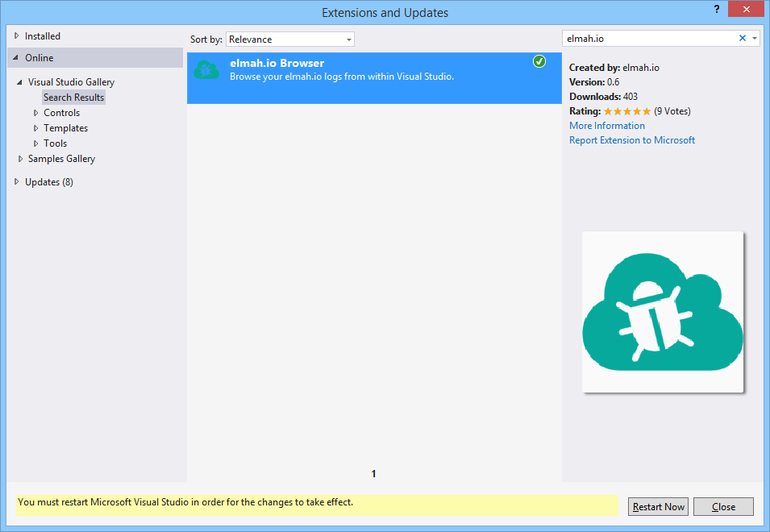The width and height of the screenshot is (770, 532).
Task: Open the search box dropdown arrow
Action: 756,37
